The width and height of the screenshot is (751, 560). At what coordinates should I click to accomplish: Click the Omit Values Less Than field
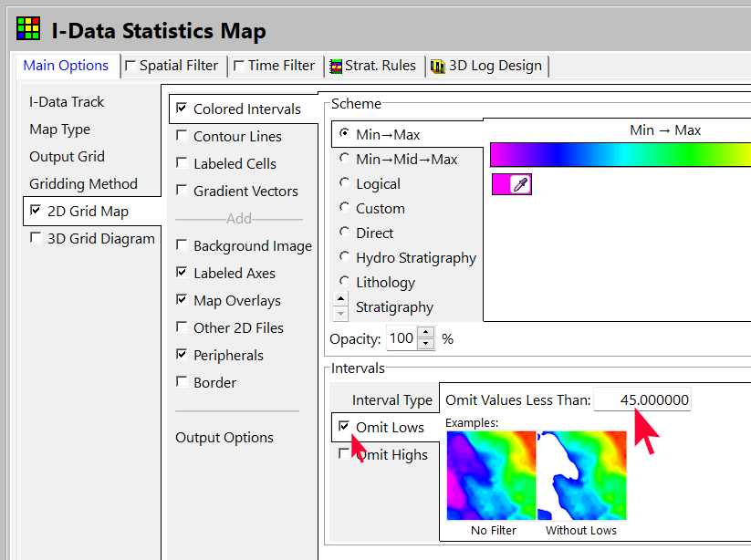(642, 400)
